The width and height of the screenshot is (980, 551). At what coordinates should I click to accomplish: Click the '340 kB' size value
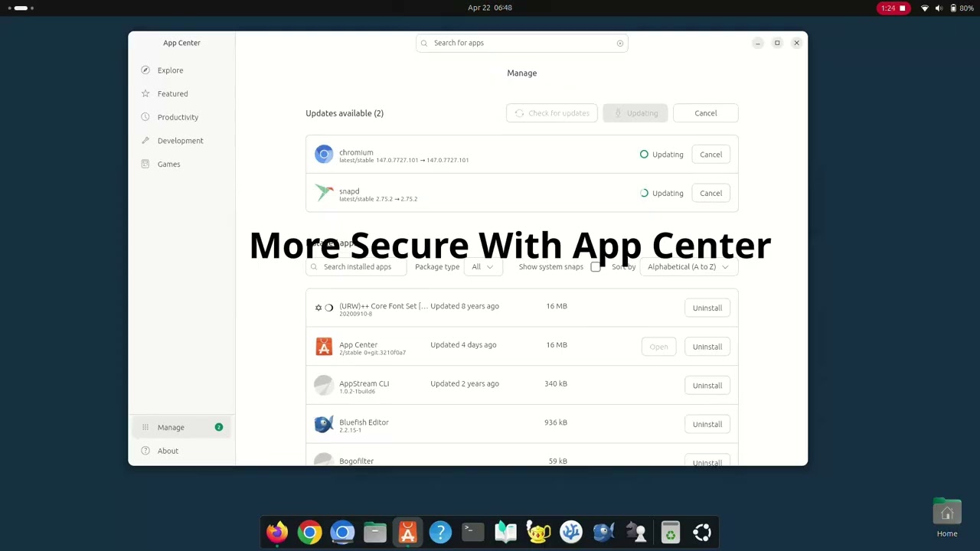(x=556, y=383)
